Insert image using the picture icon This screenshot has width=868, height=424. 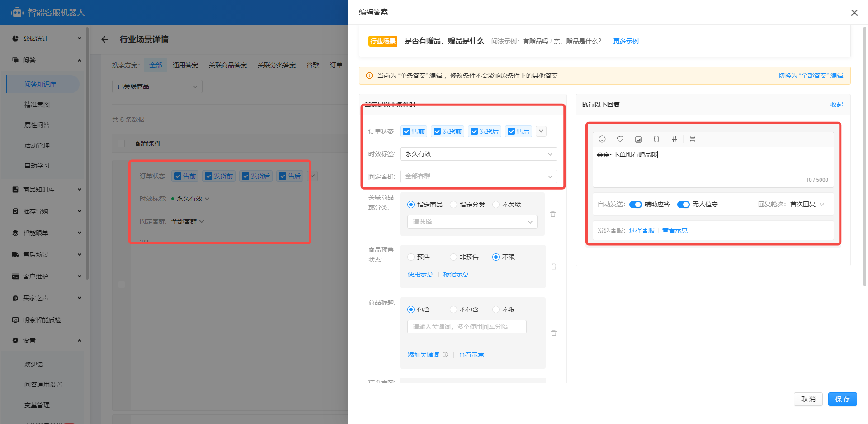(638, 139)
